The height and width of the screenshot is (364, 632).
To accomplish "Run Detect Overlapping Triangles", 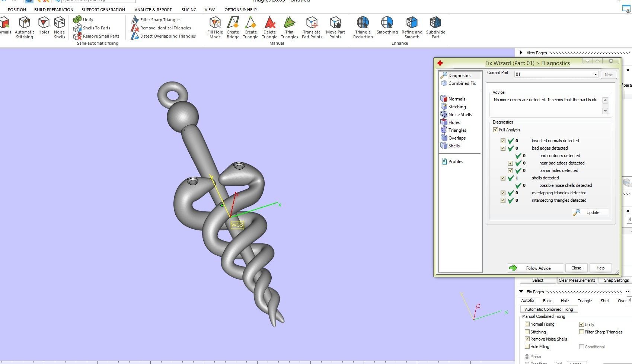I will [x=163, y=36].
